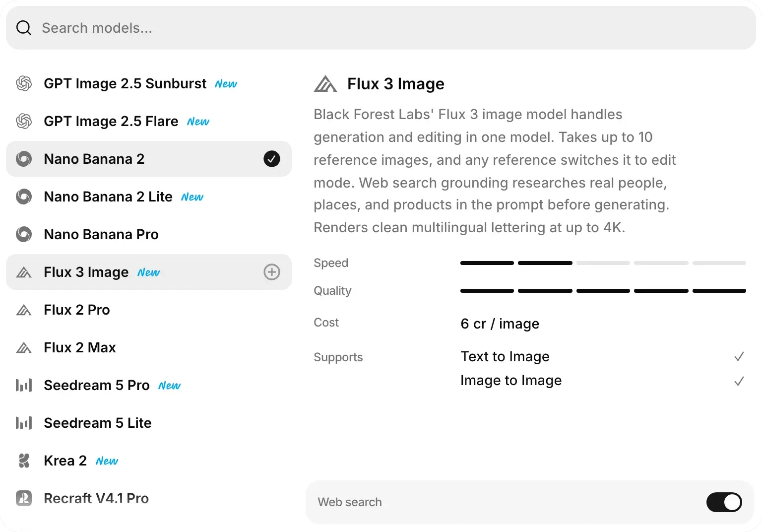
Task: Click the New badge on Krea 2
Action: pyautogui.click(x=107, y=461)
